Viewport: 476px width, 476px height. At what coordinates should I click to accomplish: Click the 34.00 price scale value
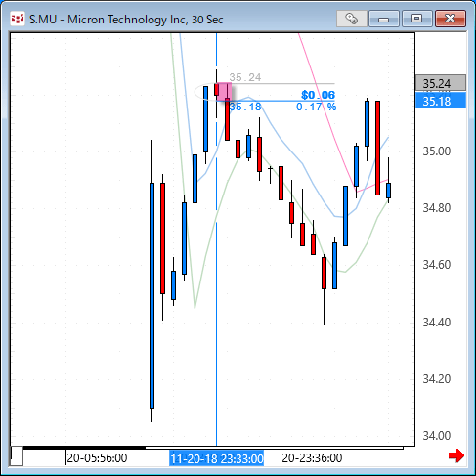[437, 436]
